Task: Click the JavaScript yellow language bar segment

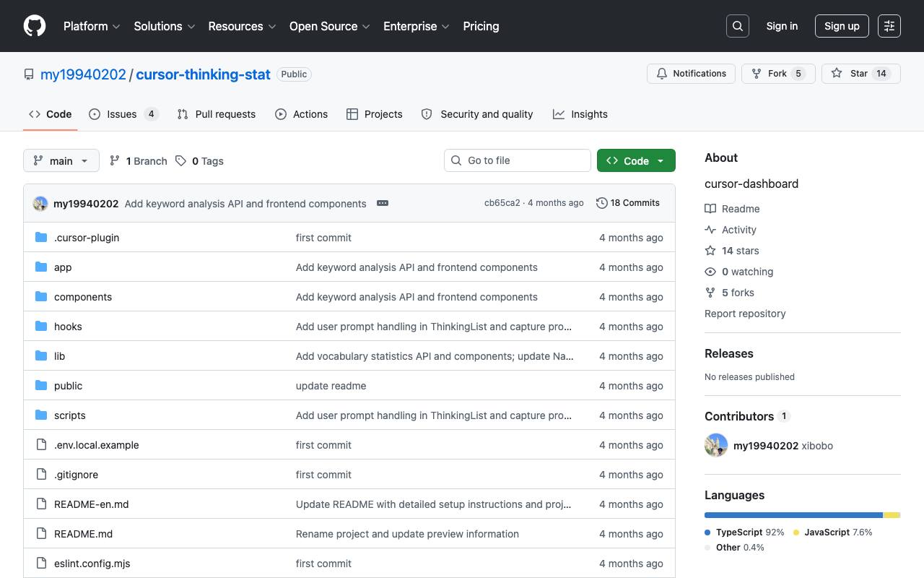Action: (x=892, y=515)
